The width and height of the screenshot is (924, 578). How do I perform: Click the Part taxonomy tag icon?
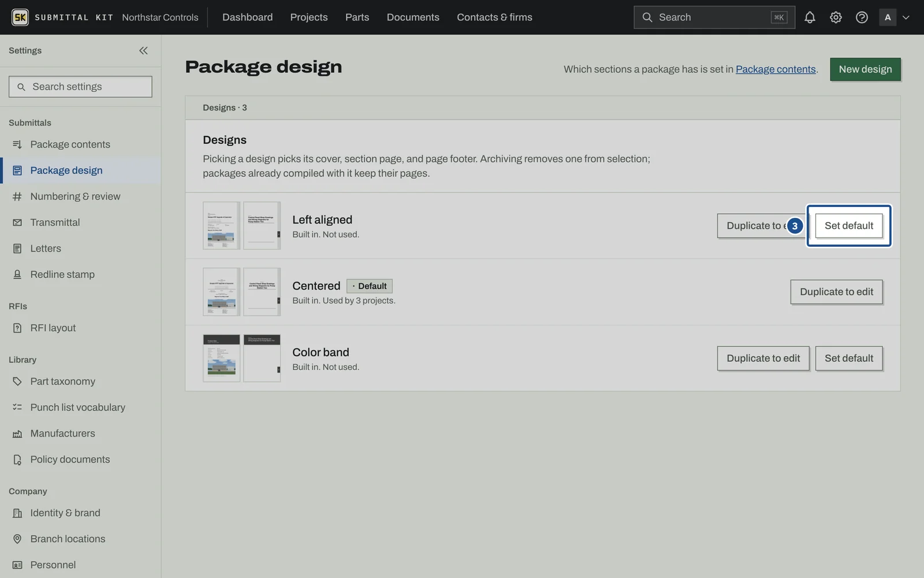[x=17, y=381]
